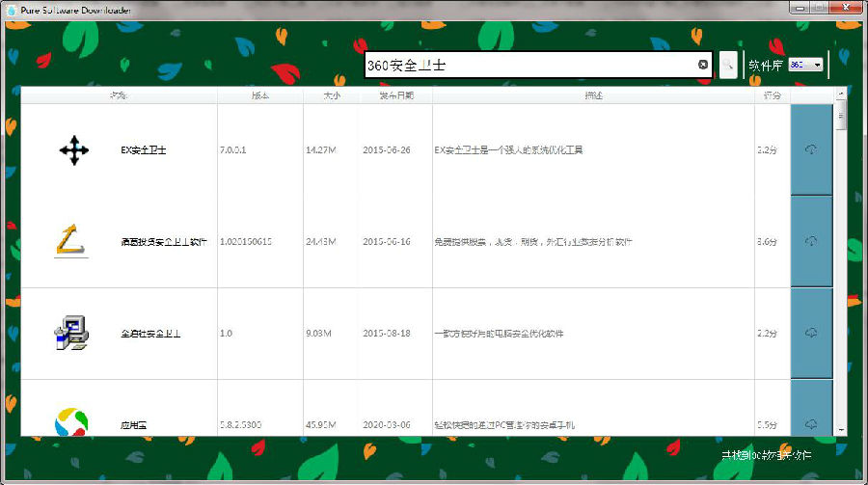Click date cell 2015-08-18
868x485 pixels.
[x=387, y=334]
